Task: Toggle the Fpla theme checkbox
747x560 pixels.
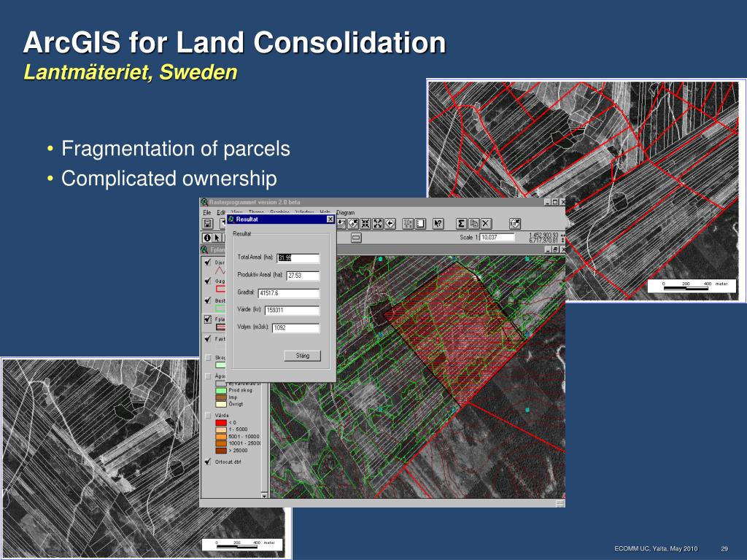Action: (208, 319)
